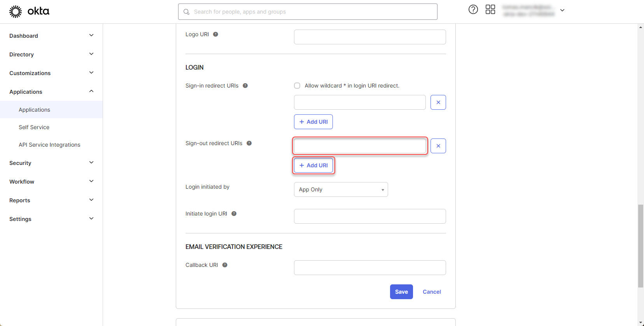Screen dimensions: 644x326
Task: Open the user account menu chevron
Action: (562, 11)
